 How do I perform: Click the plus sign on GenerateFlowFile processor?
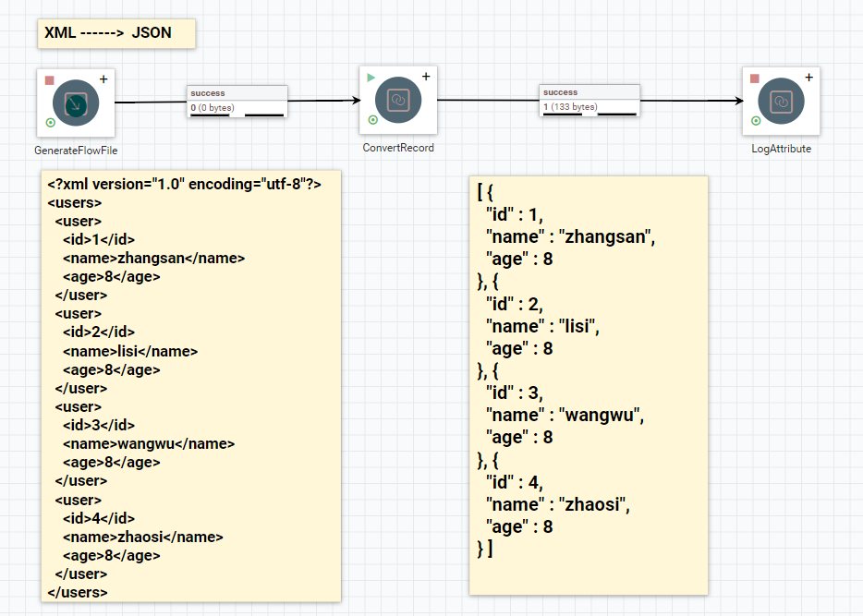pos(103,79)
